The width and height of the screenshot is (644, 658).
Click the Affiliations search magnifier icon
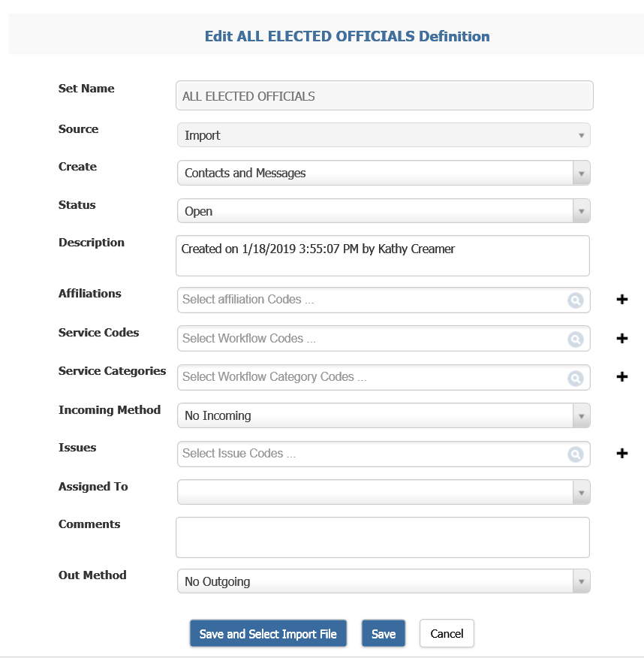(x=575, y=300)
